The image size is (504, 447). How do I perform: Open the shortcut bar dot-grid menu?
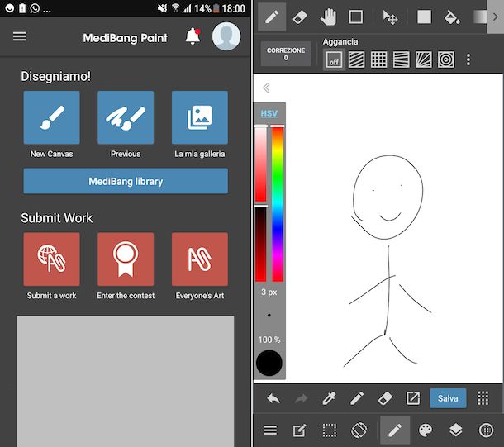483,398
